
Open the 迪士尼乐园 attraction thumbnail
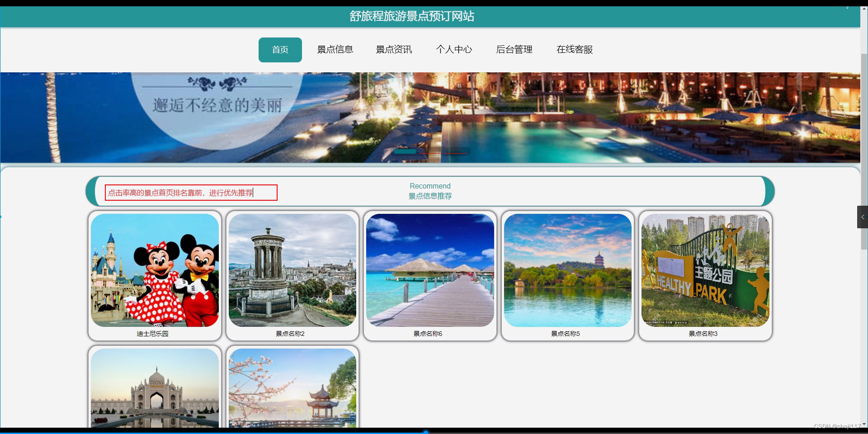point(155,270)
